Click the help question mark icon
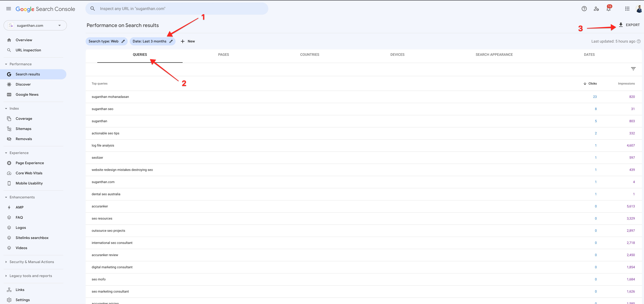Viewport: 644px width, 304px height. pos(584,9)
